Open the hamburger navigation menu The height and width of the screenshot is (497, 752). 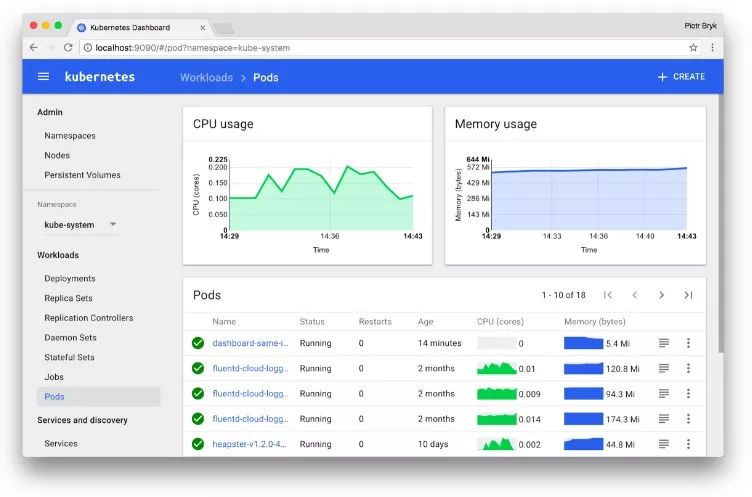[x=43, y=76]
